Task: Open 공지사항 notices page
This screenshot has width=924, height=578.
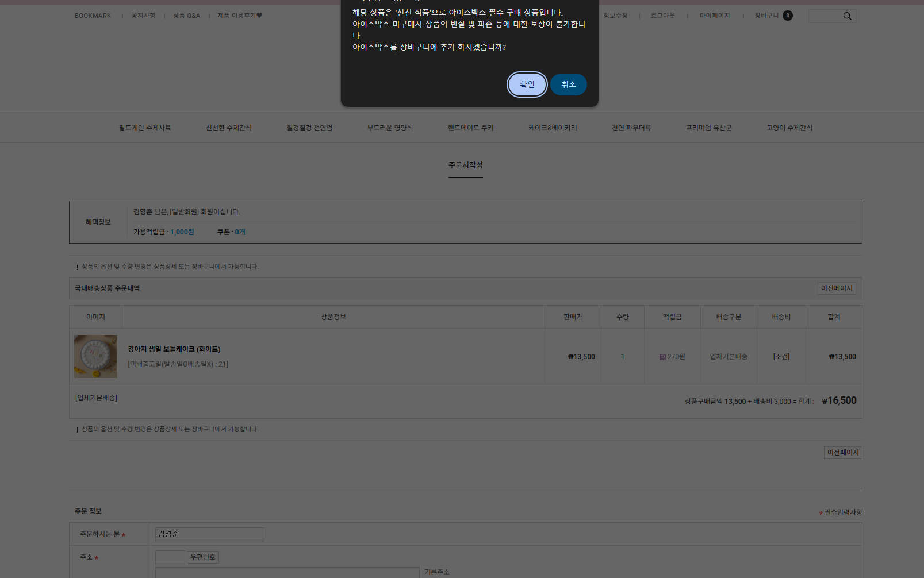Action: 143,16
